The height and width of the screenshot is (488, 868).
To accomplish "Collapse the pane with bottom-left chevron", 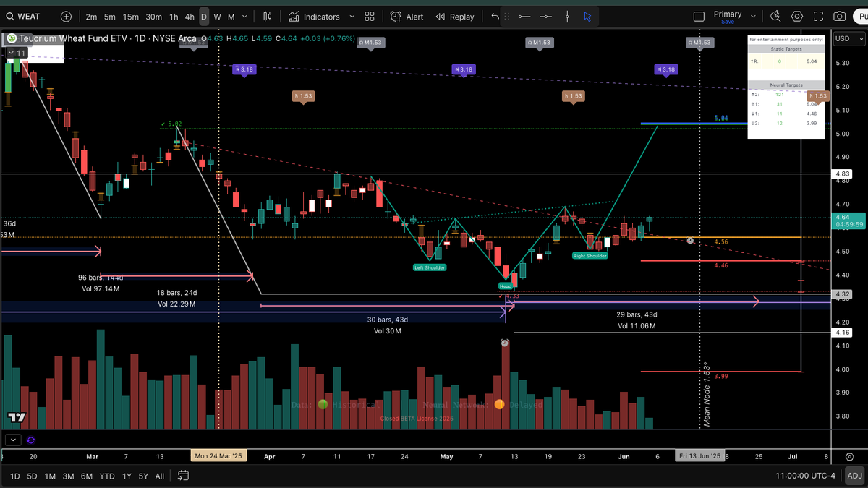I will pos(12,439).
